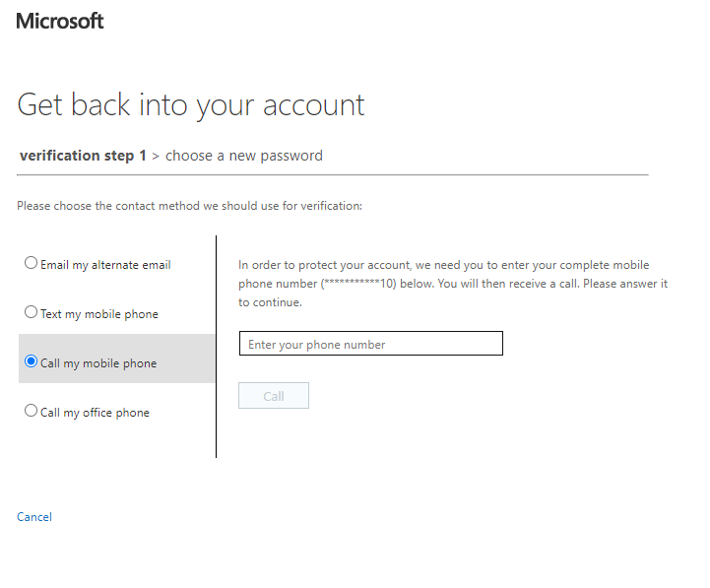Click the selected Call my mobile phone radio circle

pos(31,361)
